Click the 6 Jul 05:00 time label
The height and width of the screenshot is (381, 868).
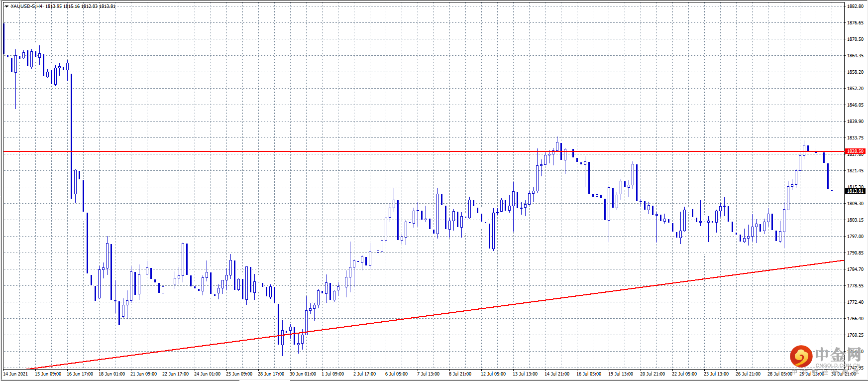(x=397, y=374)
